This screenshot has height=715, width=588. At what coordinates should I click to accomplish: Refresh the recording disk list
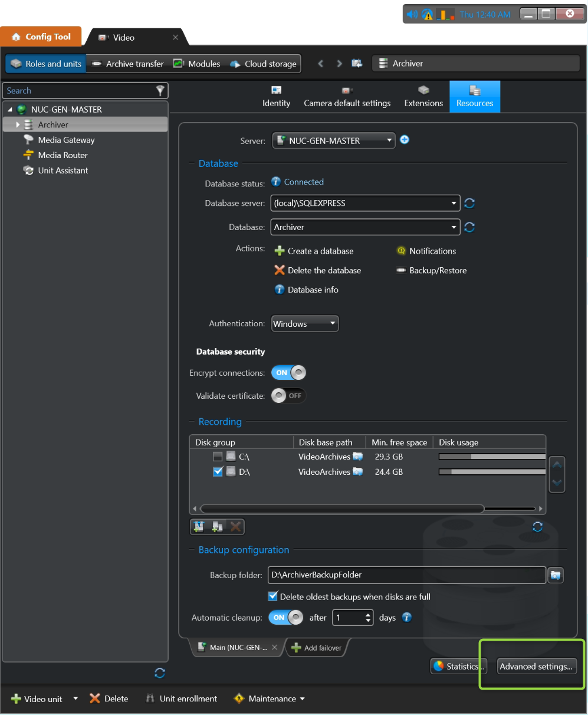tap(537, 527)
